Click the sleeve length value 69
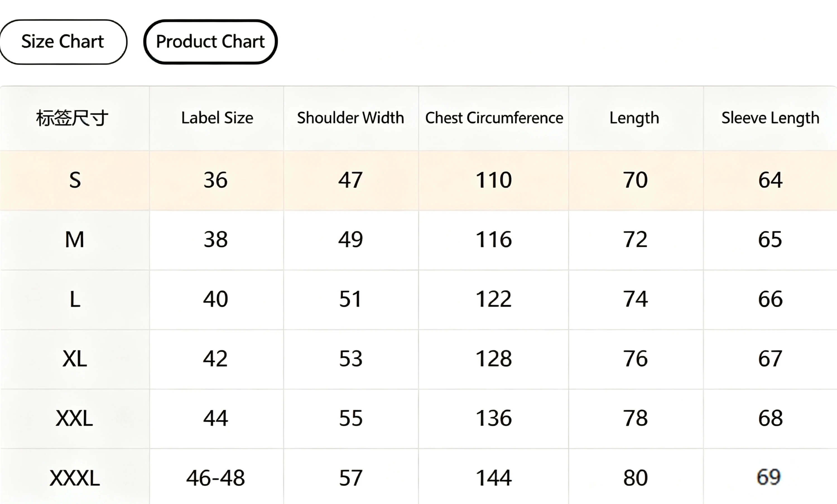This screenshot has height=504, width=837. coord(769,477)
